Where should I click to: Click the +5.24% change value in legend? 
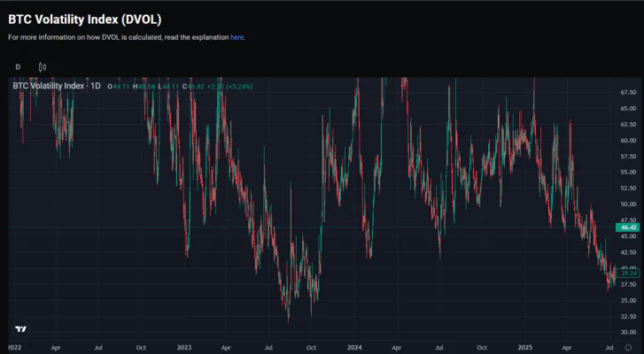(x=239, y=86)
